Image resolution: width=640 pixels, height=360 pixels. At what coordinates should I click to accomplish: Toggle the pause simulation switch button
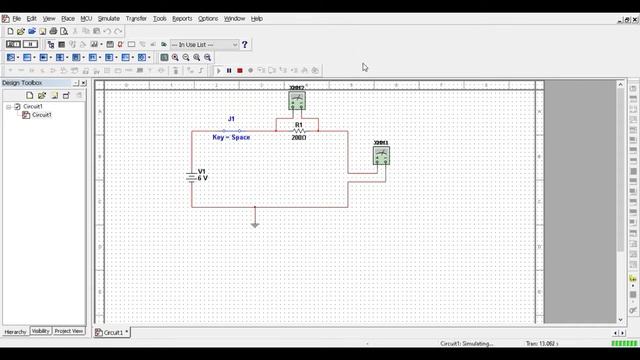coord(30,44)
